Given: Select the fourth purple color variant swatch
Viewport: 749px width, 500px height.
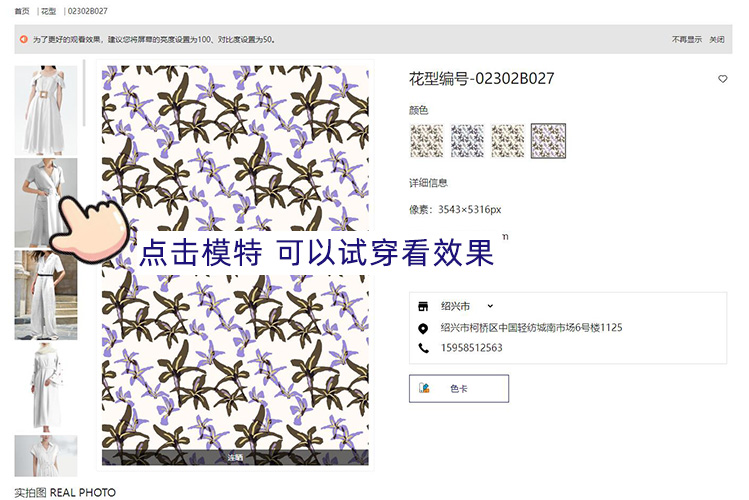Looking at the screenshot, I should click(548, 140).
